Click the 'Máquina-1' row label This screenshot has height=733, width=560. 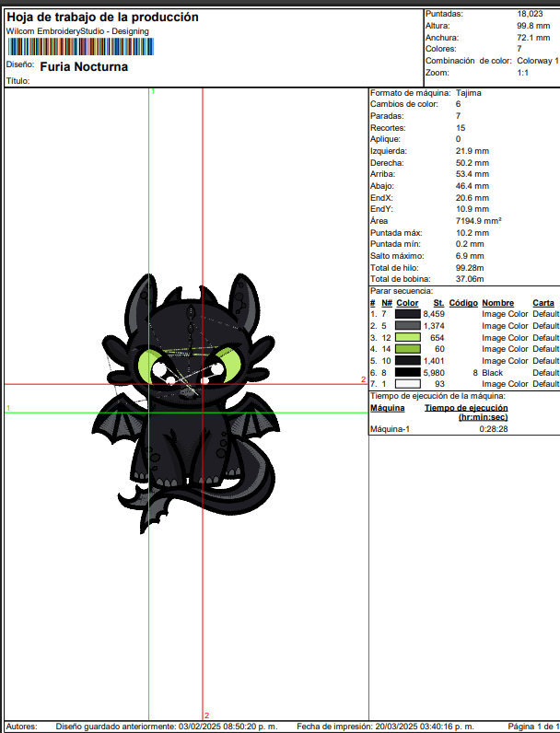click(390, 429)
